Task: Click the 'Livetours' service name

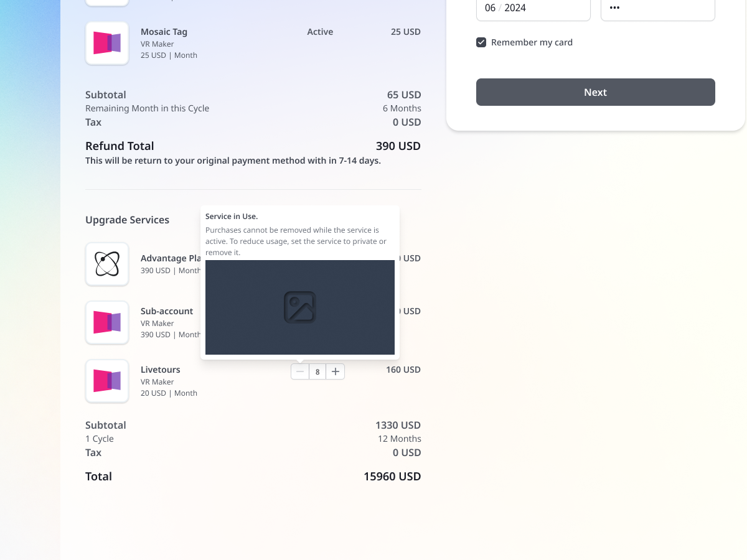Action: pyautogui.click(x=161, y=370)
